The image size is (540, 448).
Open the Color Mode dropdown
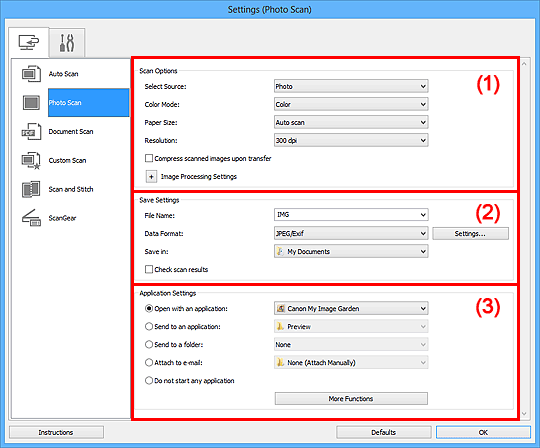(351, 104)
